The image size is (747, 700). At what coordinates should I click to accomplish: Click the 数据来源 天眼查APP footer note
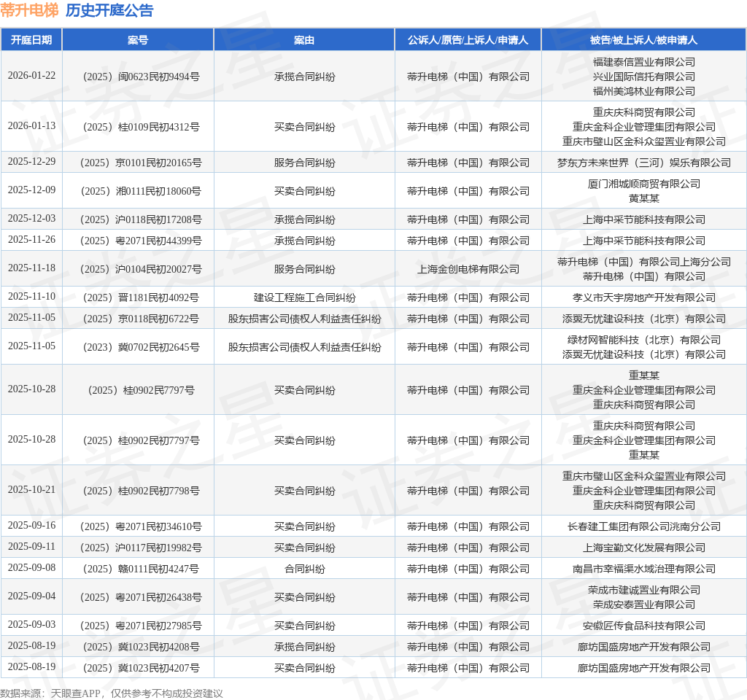[x=112, y=693]
